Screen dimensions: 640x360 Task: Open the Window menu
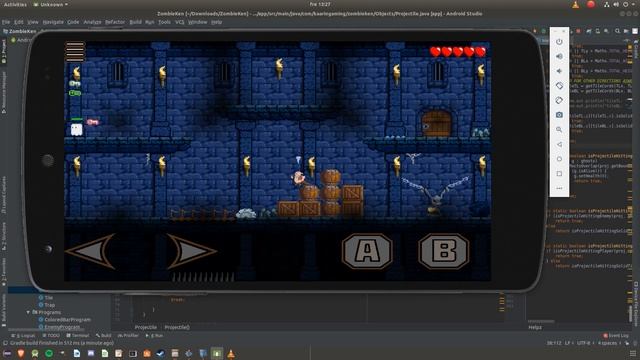click(x=198, y=22)
